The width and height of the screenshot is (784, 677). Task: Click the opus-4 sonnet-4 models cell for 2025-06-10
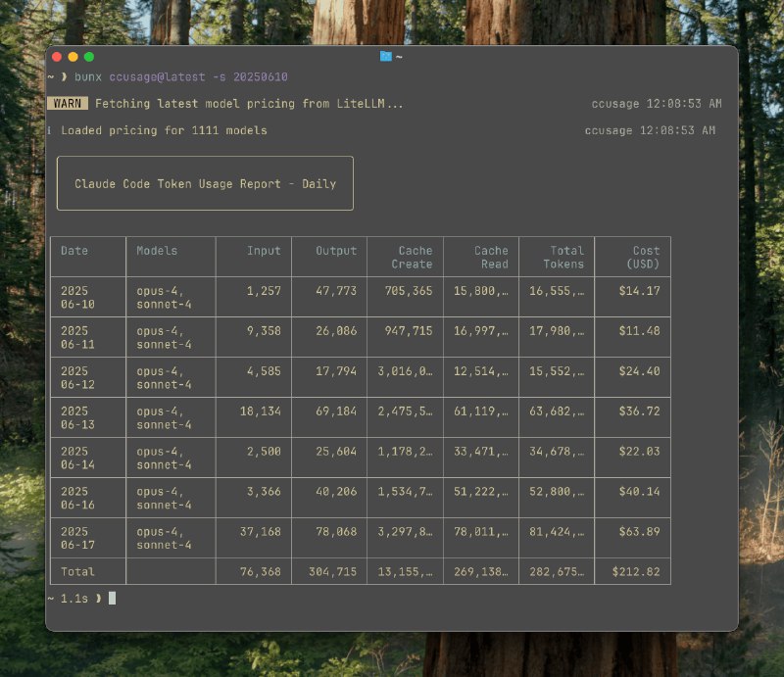pos(160,296)
